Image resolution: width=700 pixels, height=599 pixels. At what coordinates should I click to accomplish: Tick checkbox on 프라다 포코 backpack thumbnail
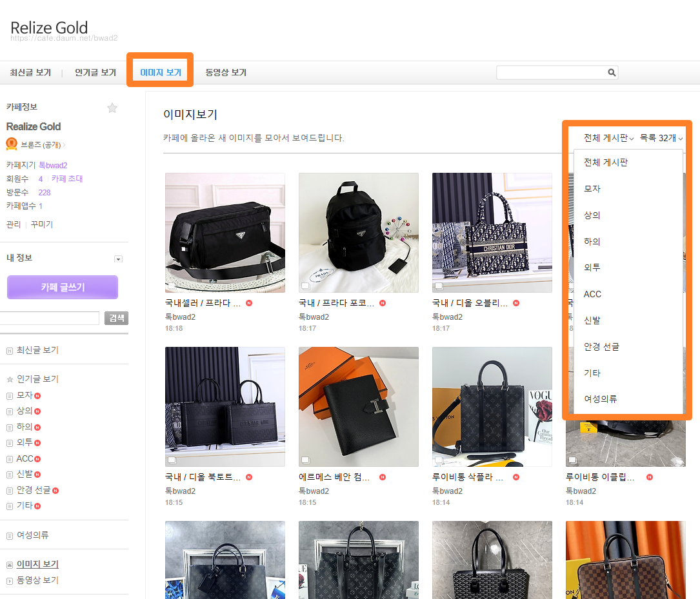(305, 286)
